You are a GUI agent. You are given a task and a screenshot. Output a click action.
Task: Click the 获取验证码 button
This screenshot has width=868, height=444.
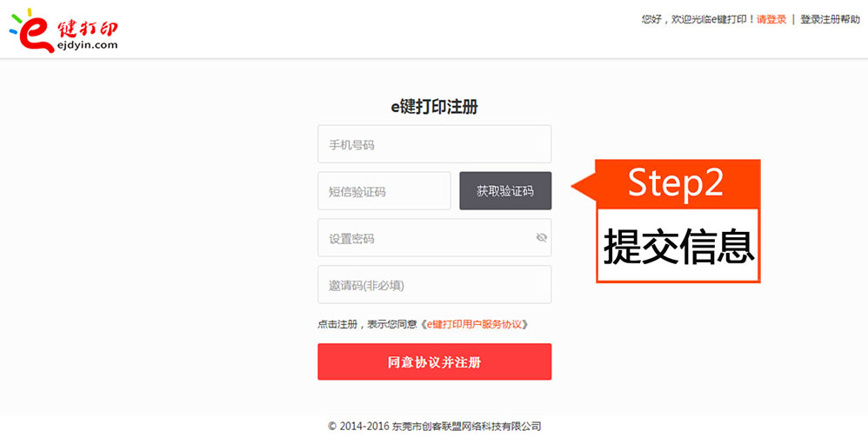tap(505, 191)
